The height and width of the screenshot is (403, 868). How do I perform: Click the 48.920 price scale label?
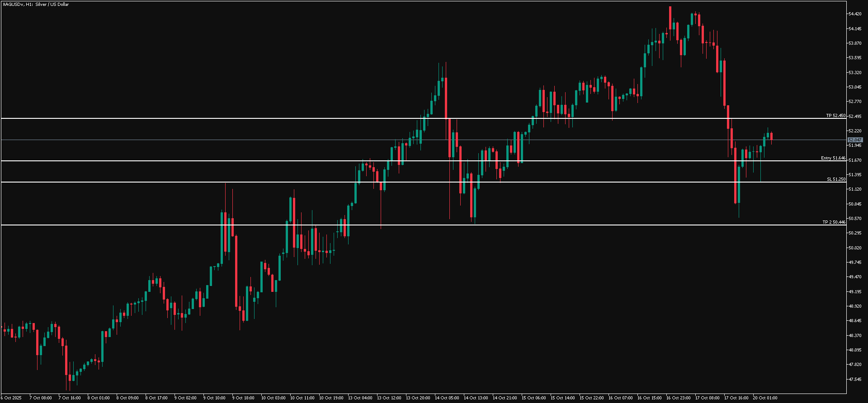855,306
